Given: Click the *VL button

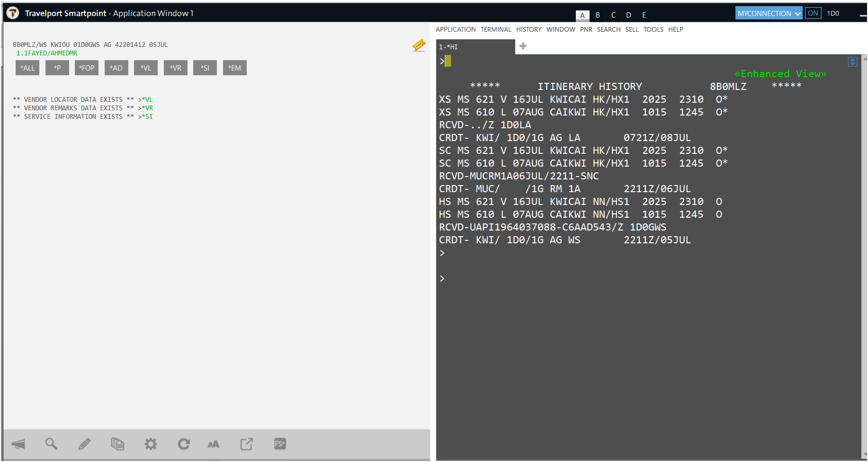Looking at the screenshot, I should (x=146, y=68).
